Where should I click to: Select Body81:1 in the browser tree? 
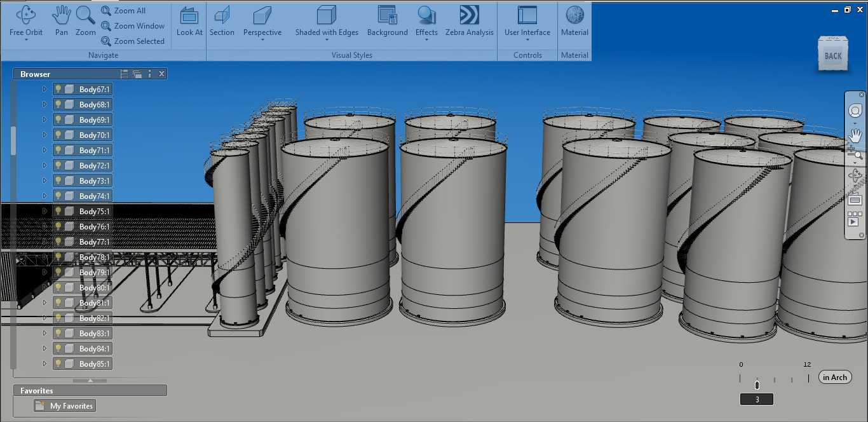(x=83, y=303)
